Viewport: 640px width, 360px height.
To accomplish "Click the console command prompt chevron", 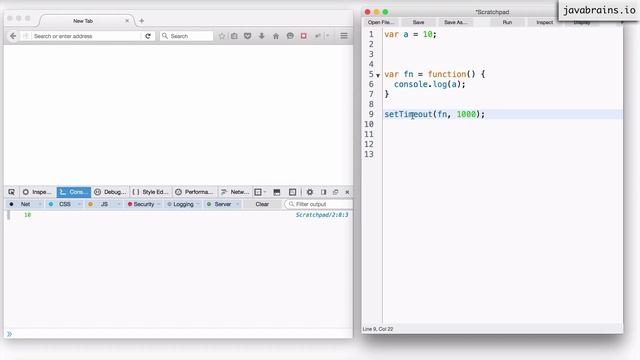I will click(x=9, y=334).
